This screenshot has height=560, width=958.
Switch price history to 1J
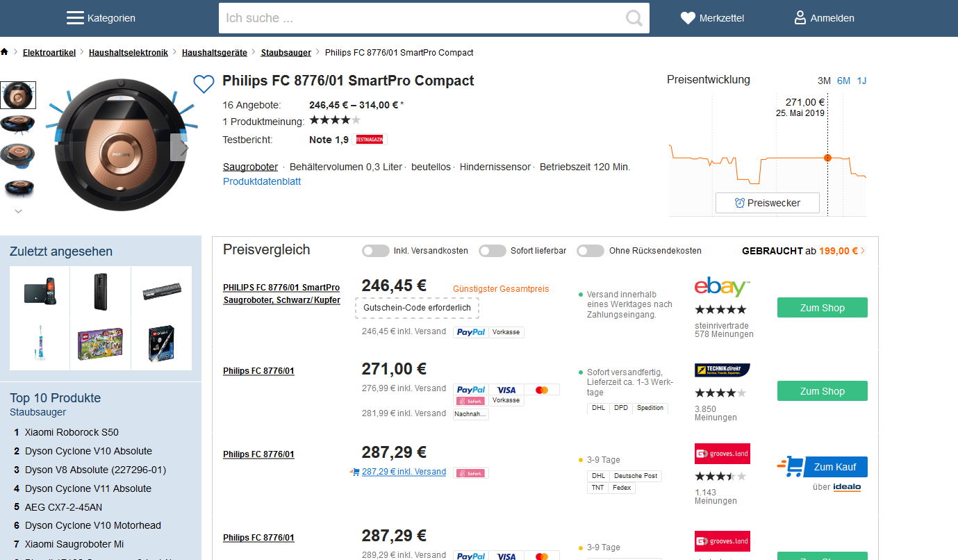point(861,81)
